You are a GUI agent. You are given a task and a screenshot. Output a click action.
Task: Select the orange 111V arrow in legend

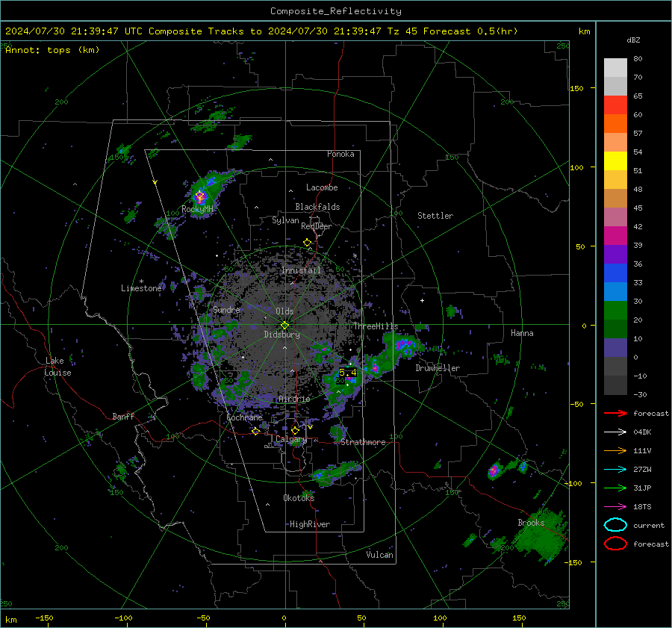(615, 450)
